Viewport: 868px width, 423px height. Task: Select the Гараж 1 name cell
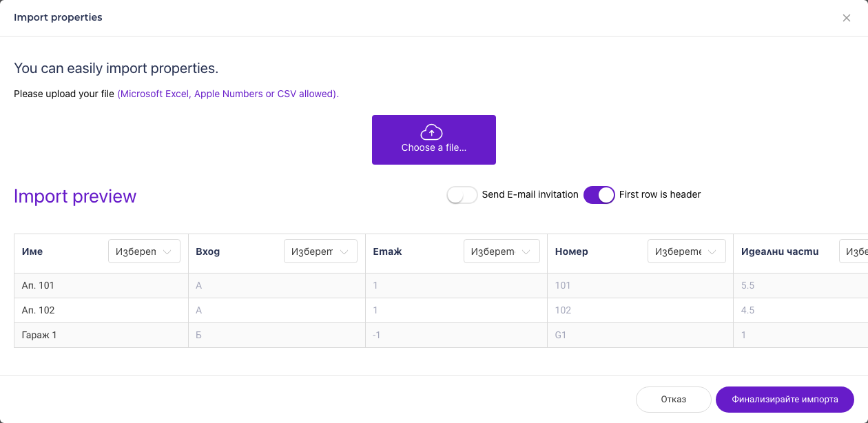pos(101,335)
